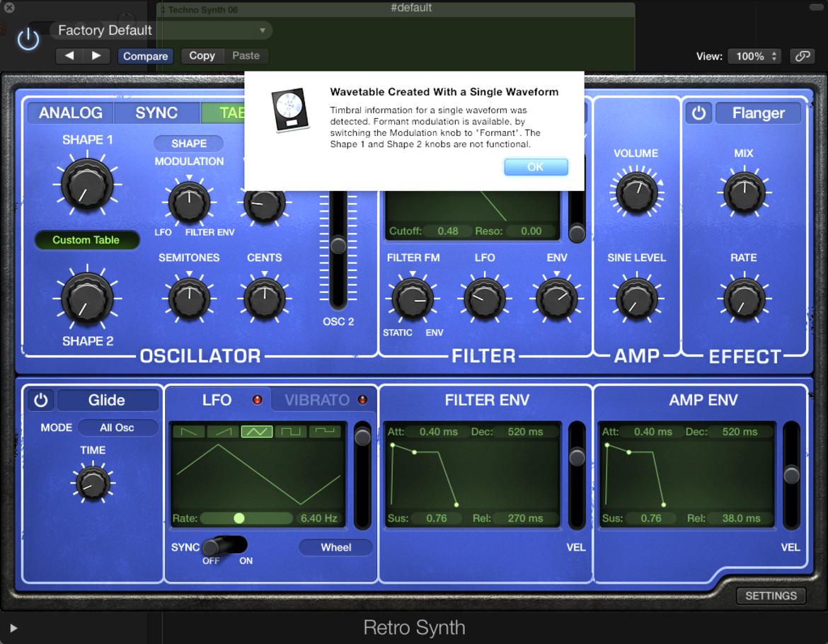Open the Custom Table wavetable menu
Image resolution: width=828 pixels, height=644 pixels.
click(86, 240)
